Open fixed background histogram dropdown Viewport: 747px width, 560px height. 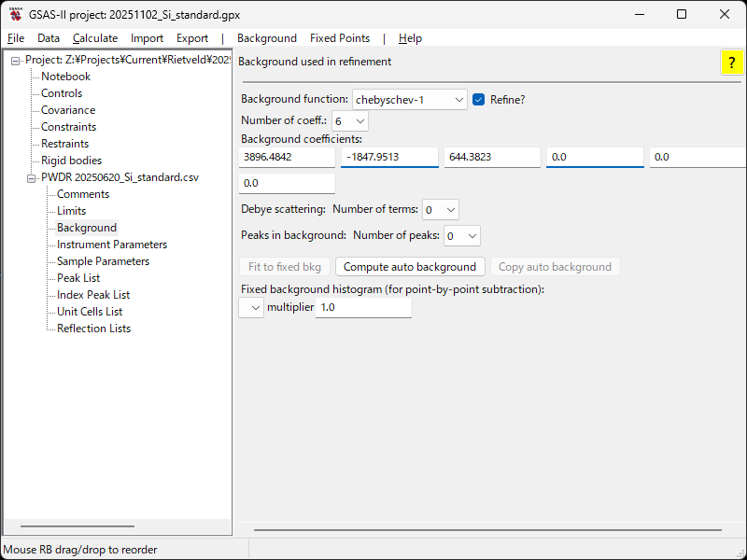pyautogui.click(x=251, y=308)
